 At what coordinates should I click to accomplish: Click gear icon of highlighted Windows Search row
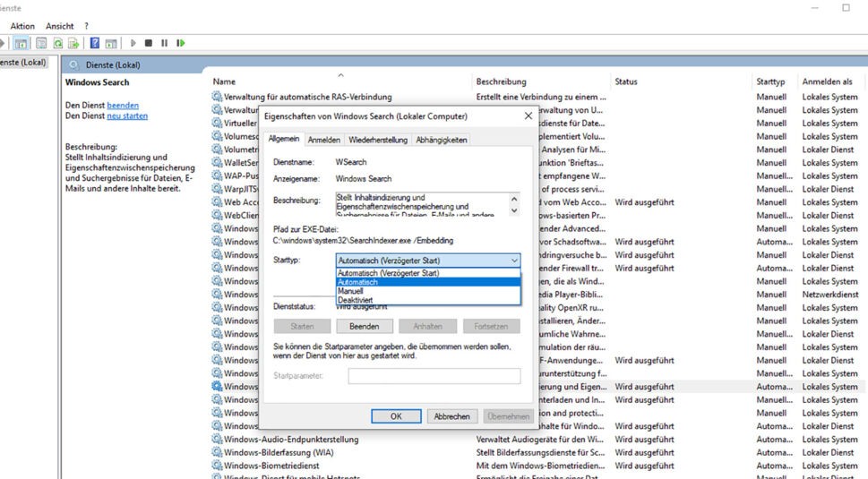[217, 386]
